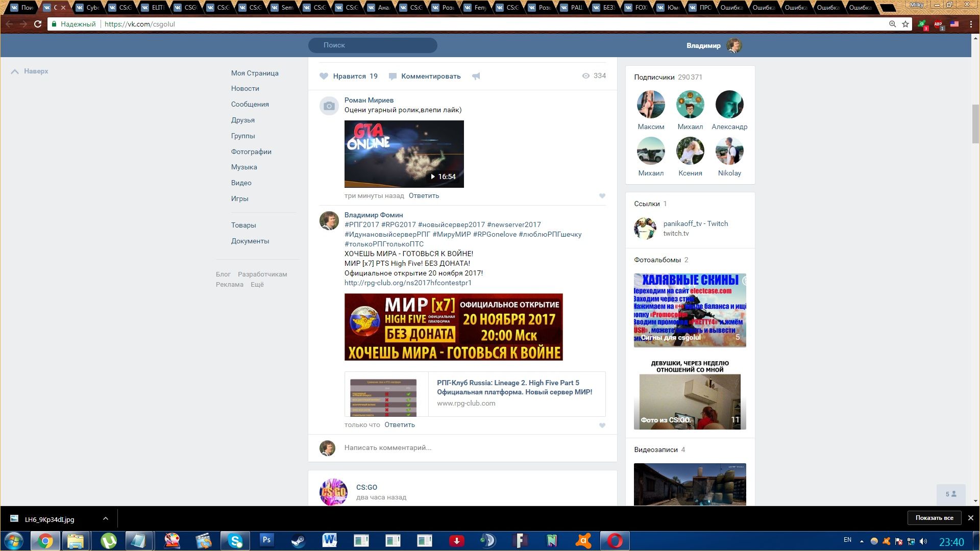Play the GTA Online video thumbnail
This screenshot has width=980, height=551.
[404, 154]
